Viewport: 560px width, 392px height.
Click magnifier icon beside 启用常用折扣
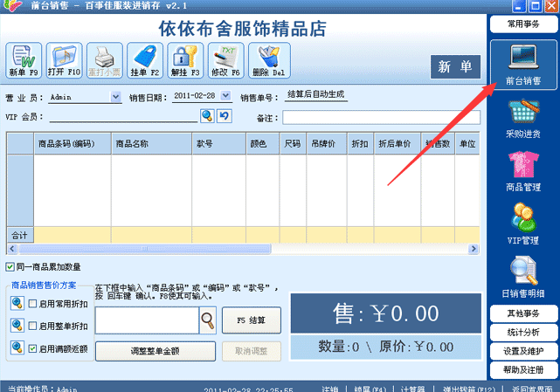17,303
